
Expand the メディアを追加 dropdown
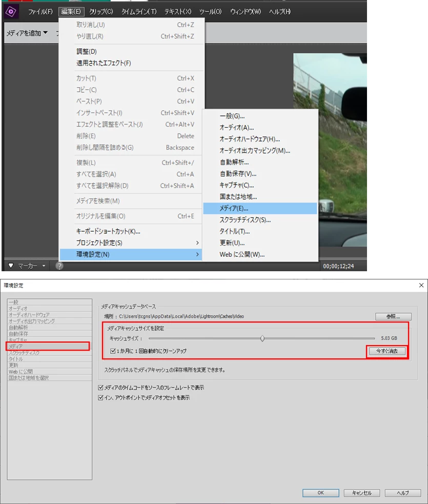27,33
